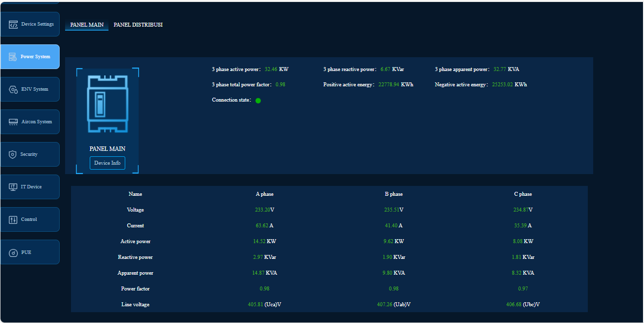Click C phase power factor 0.97
Screen dimensions: 644x323
(x=523, y=289)
